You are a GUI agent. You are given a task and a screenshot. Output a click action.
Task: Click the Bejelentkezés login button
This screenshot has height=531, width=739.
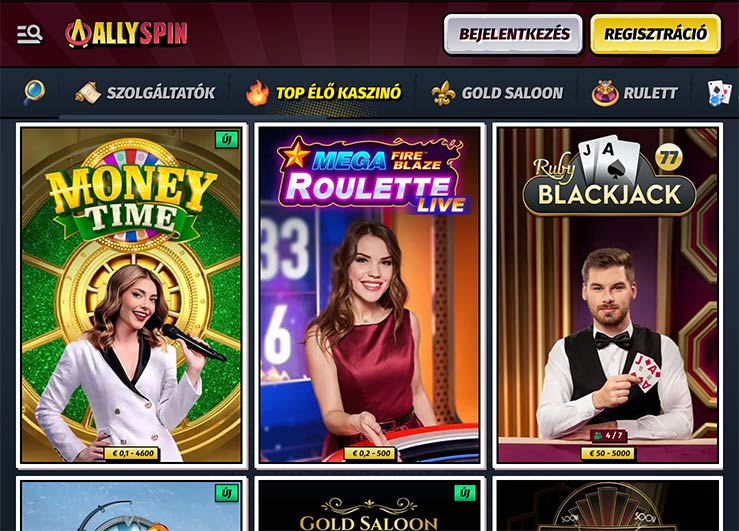click(513, 34)
